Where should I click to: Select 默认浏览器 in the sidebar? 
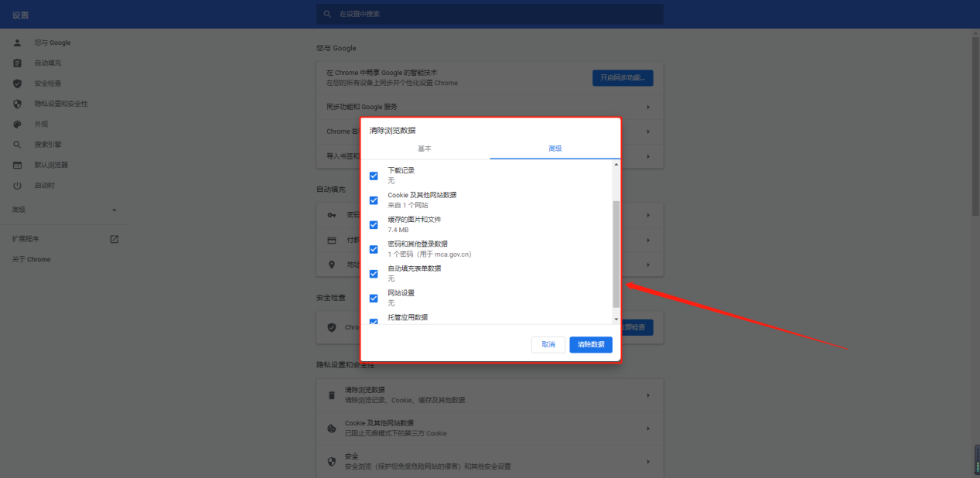click(x=51, y=165)
